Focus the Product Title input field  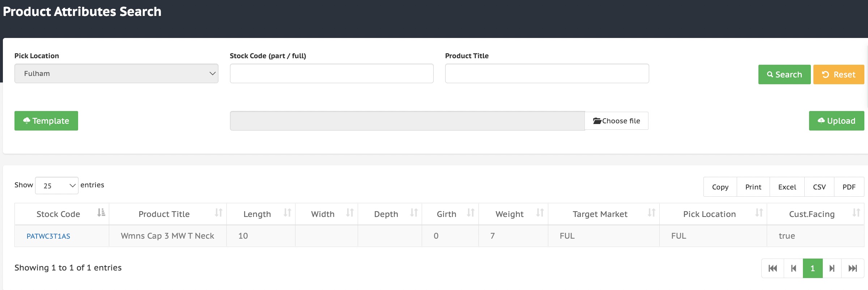(547, 73)
